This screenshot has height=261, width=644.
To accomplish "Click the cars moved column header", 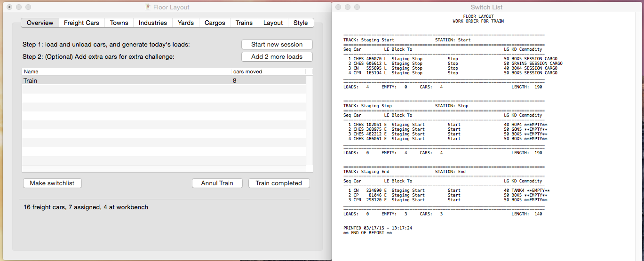I will click(269, 71).
